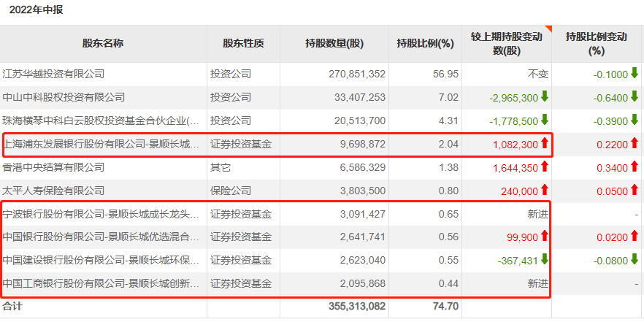The image size is (644, 322).
Task: Click the red up arrow beside 1,644,350
Action: click(545, 166)
